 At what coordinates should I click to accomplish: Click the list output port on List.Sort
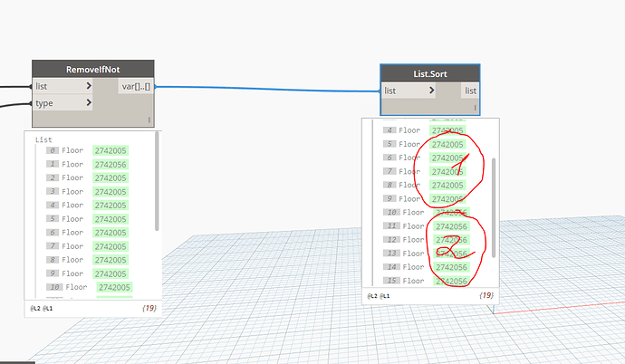470,91
